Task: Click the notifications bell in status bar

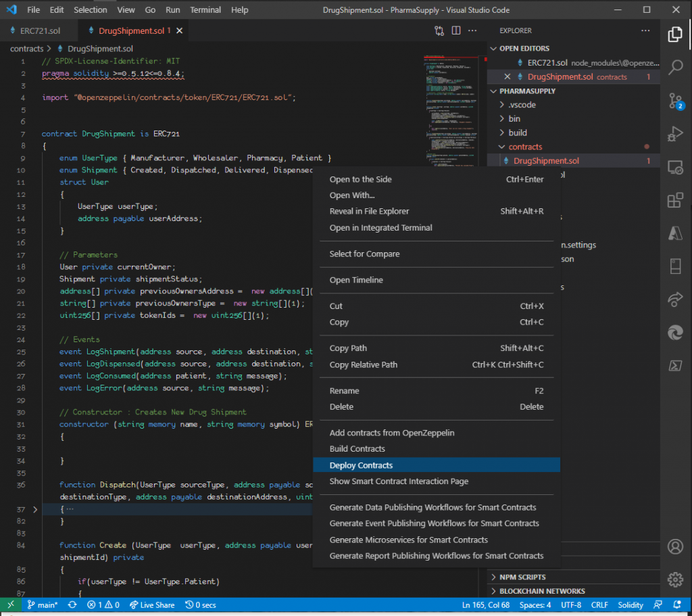Action: click(x=677, y=605)
